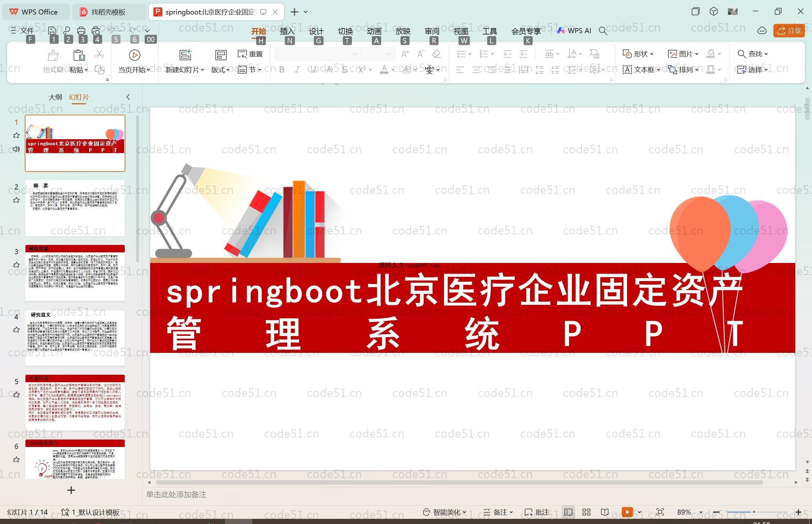Image resolution: width=812 pixels, height=524 pixels.
Task: Click the WPS AI button
Action: 574,31
